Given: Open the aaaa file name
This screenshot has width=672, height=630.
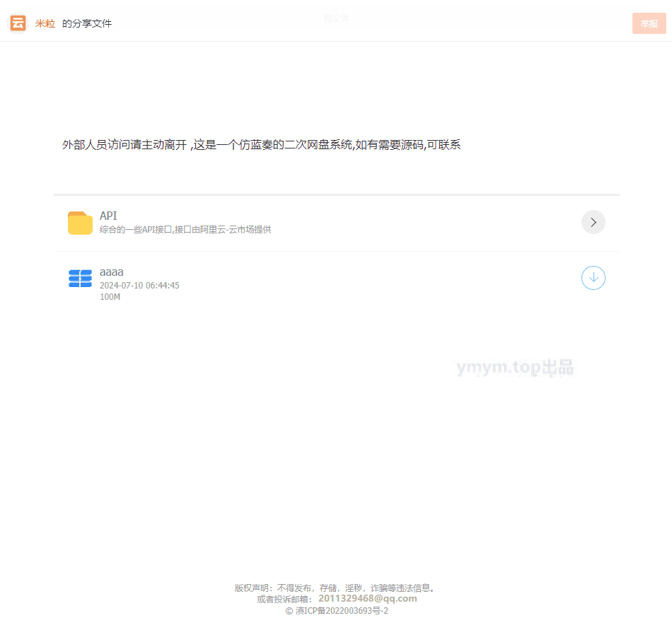Looking at the screenshot, I should (112, 272).
